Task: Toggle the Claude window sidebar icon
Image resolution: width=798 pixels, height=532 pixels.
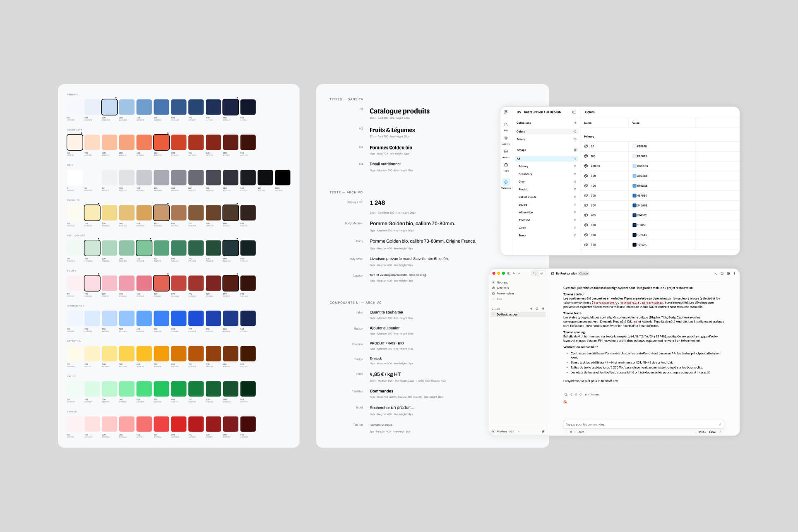Action: click(509, 273)
